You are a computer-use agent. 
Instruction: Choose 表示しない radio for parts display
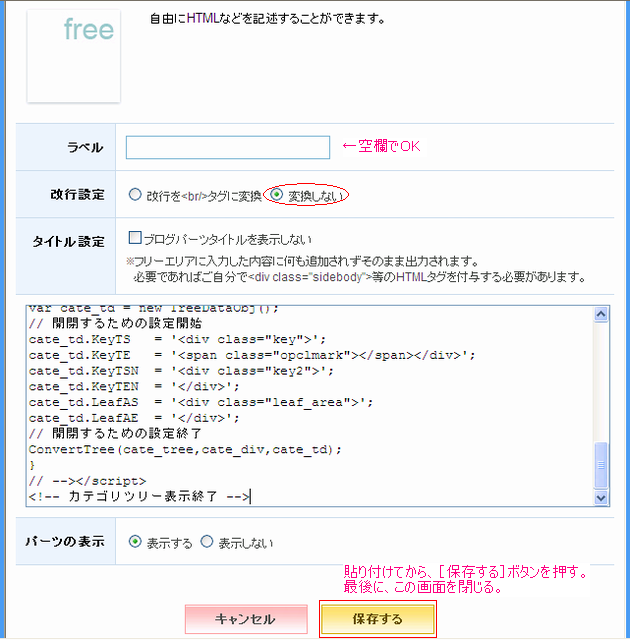point(207,542)
